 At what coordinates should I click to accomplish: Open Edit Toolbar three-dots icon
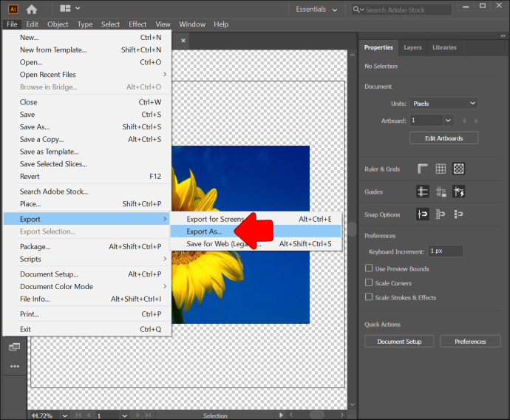point(14,366)
